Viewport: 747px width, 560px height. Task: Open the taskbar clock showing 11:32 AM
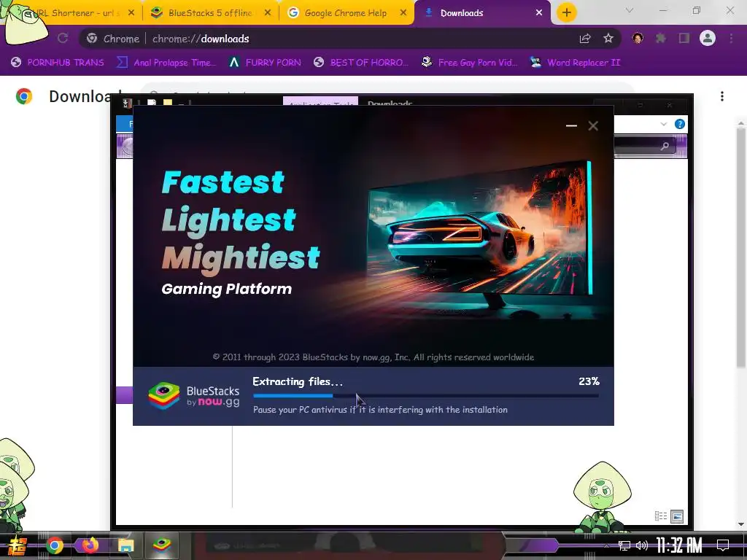pos(679,545)
